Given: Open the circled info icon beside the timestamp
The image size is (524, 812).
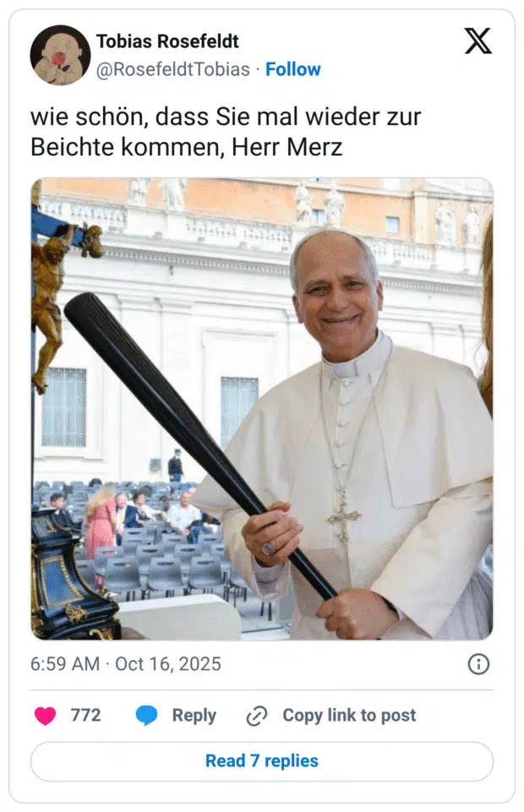Looking at the screenshot, I should click(478, 664).
